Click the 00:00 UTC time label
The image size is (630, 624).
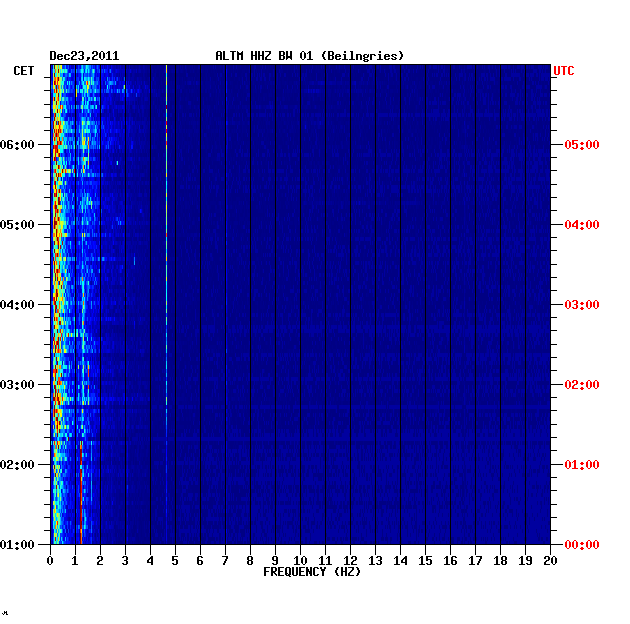582,544
